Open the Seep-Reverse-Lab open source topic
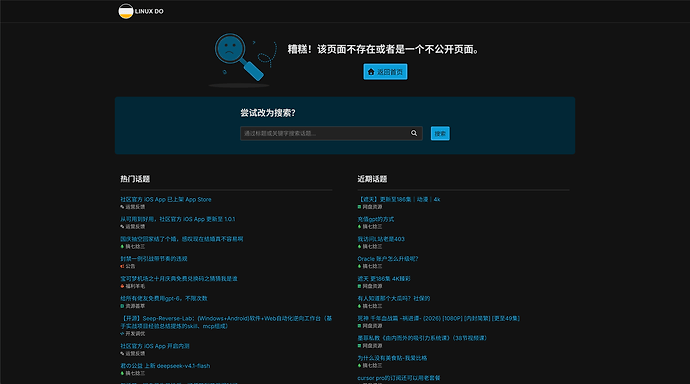Screen dimensions: 690x384 coord(226,322)
